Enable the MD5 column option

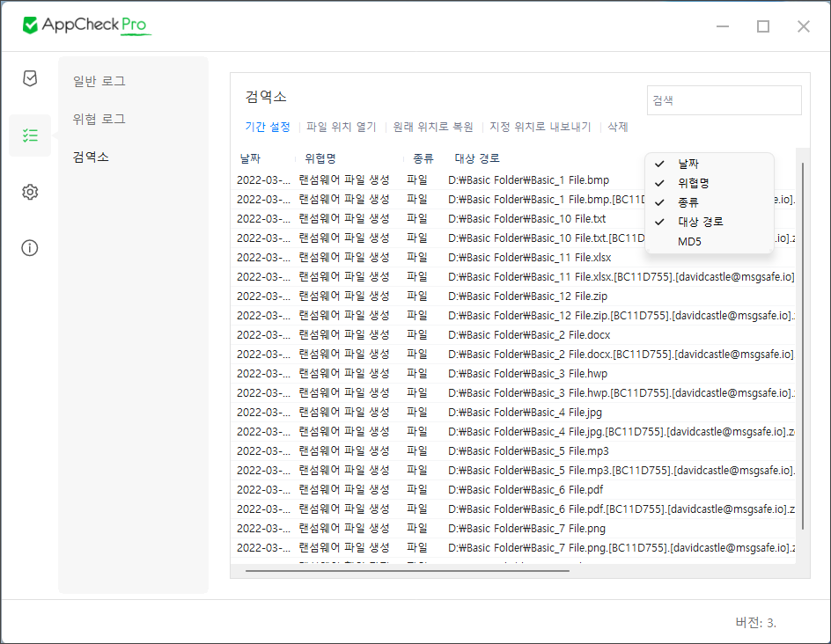click(689, 241)
